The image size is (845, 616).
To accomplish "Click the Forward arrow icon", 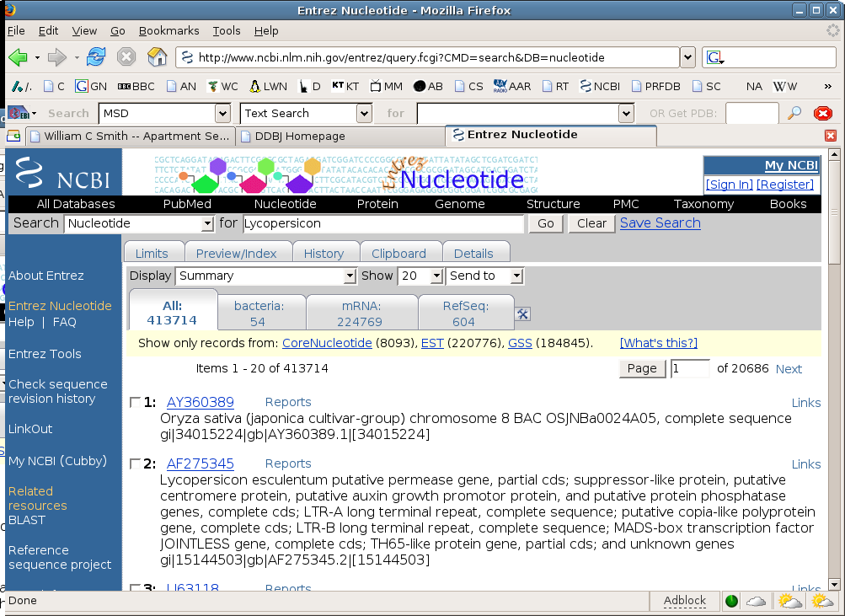I will (56, 57).
